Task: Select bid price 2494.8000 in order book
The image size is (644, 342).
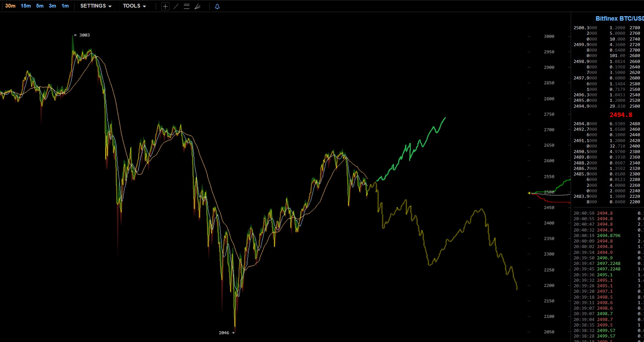Action: pos(585,124)
